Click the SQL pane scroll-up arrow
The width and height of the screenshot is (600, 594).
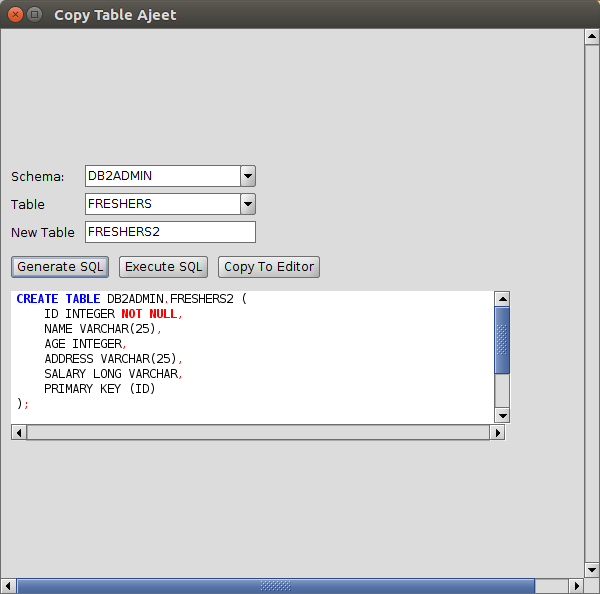pos(502,299)
